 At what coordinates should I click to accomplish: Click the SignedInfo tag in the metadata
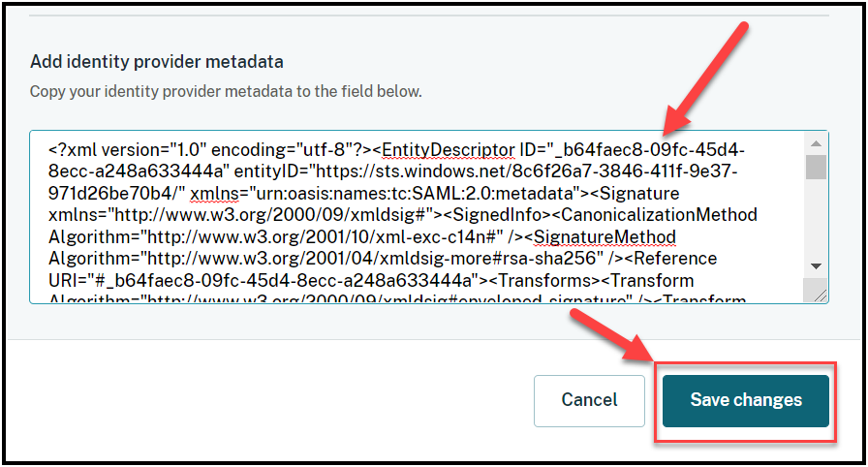(x=517, y=215)
